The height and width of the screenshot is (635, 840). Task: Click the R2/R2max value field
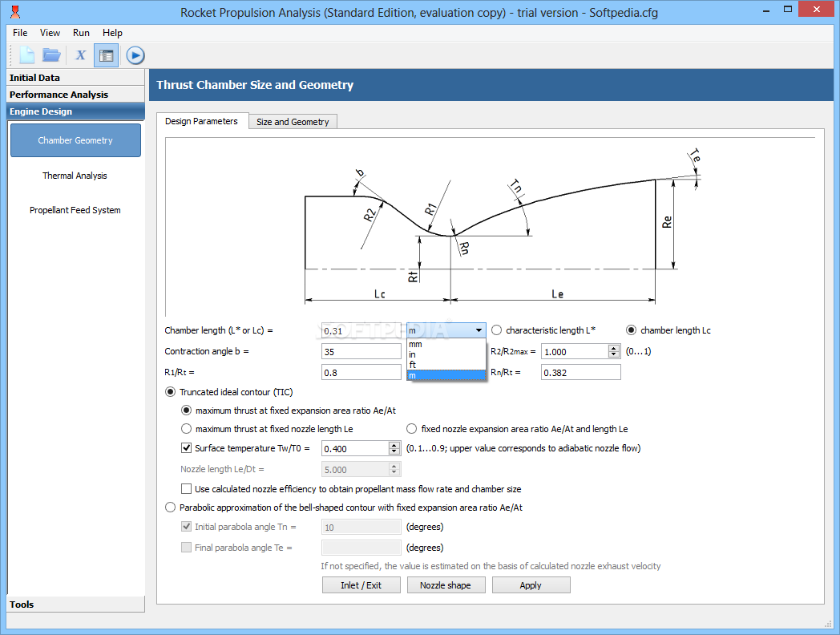pos(574,351)
